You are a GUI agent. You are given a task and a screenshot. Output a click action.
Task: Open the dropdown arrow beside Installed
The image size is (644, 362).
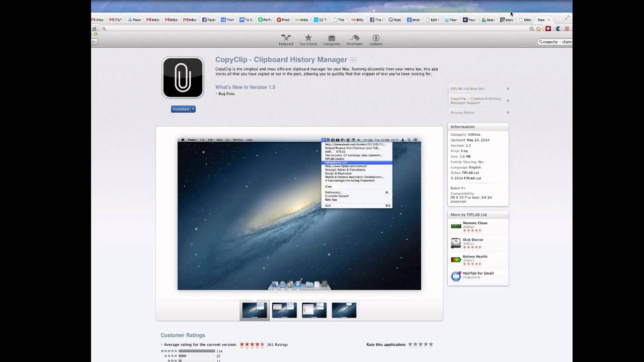tap(193, 109)
